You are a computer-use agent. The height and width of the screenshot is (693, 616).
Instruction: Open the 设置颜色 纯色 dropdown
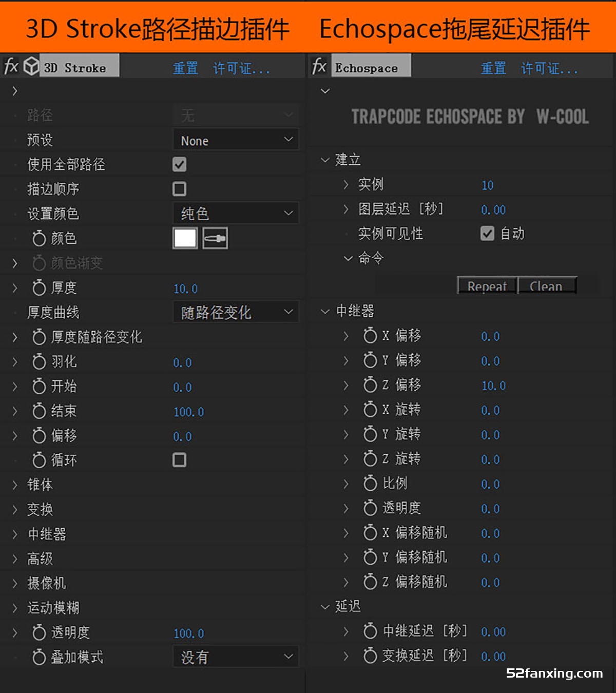(x=236, y=213)
